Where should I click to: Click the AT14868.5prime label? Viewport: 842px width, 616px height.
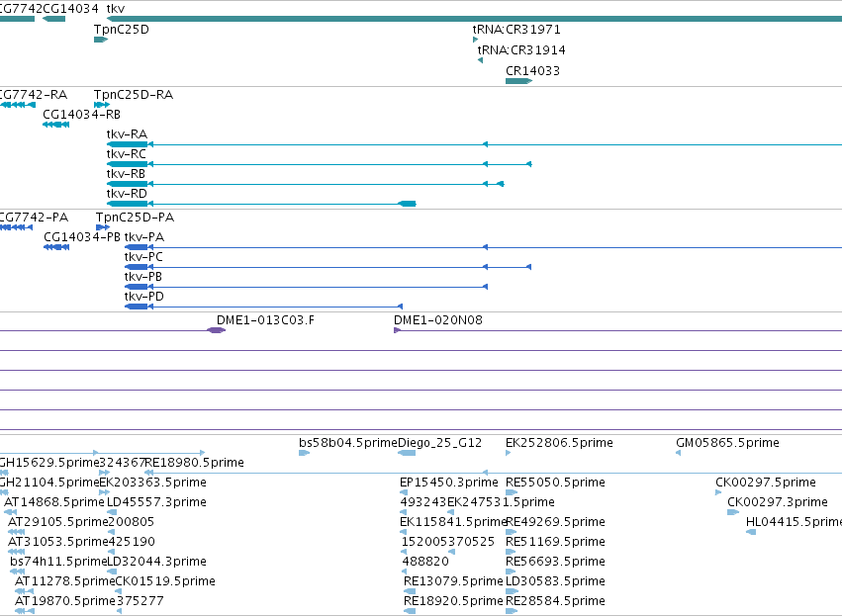[54, 502]
